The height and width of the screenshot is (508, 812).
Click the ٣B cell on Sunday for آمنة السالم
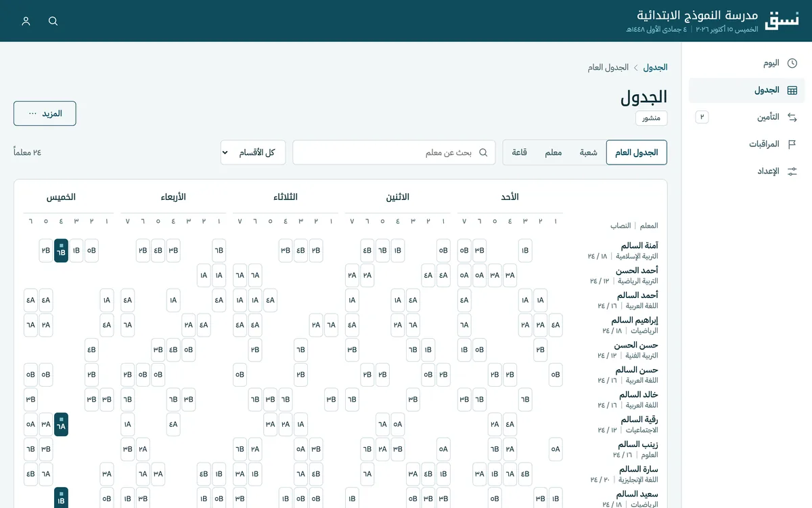point(480,251)
